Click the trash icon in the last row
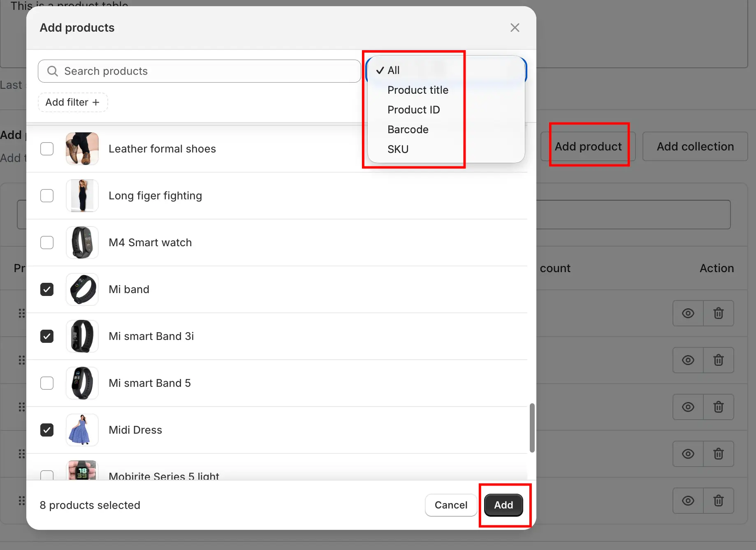This screenshot has width=756, height=550. pos(718,501)
